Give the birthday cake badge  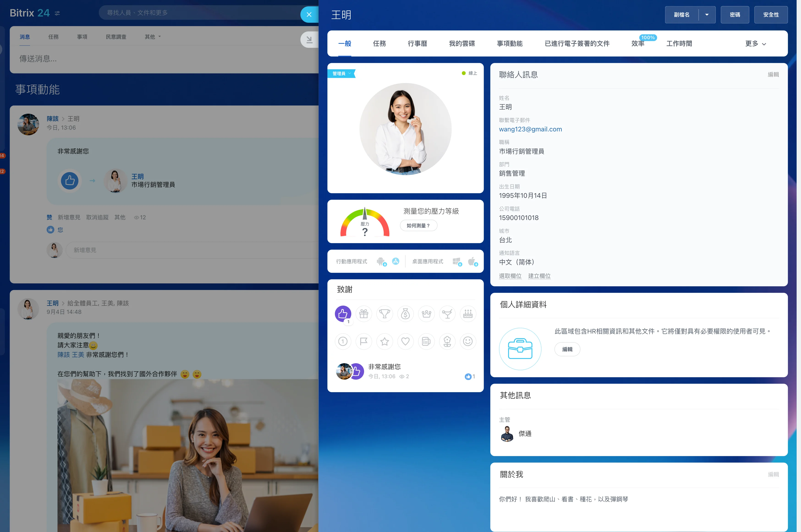tap(468, 314)
